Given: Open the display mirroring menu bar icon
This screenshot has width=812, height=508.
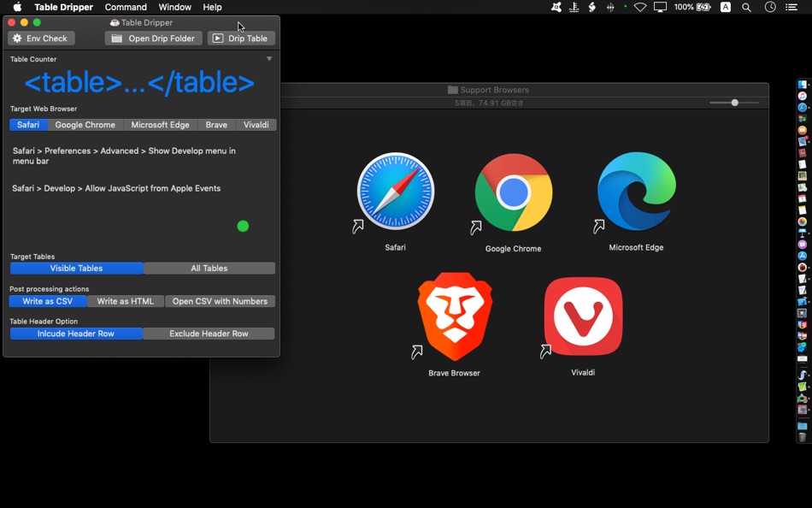Looking at the screenshot, I should [x=660, y=7].
